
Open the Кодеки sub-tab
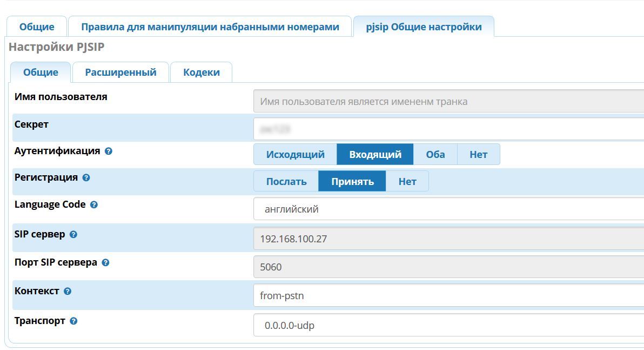(201, 72)
